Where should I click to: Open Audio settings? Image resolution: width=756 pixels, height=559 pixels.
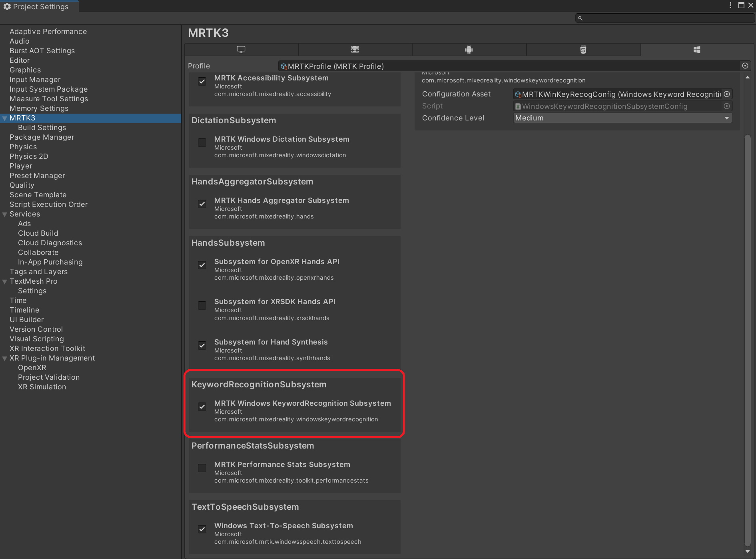tap(20, 41)
